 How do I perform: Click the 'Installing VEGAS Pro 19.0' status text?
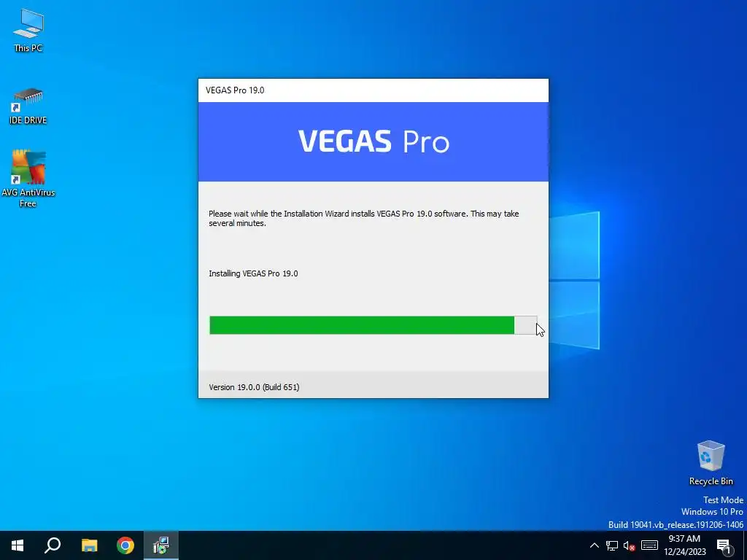pyautogui.click(x=253, y=273)
